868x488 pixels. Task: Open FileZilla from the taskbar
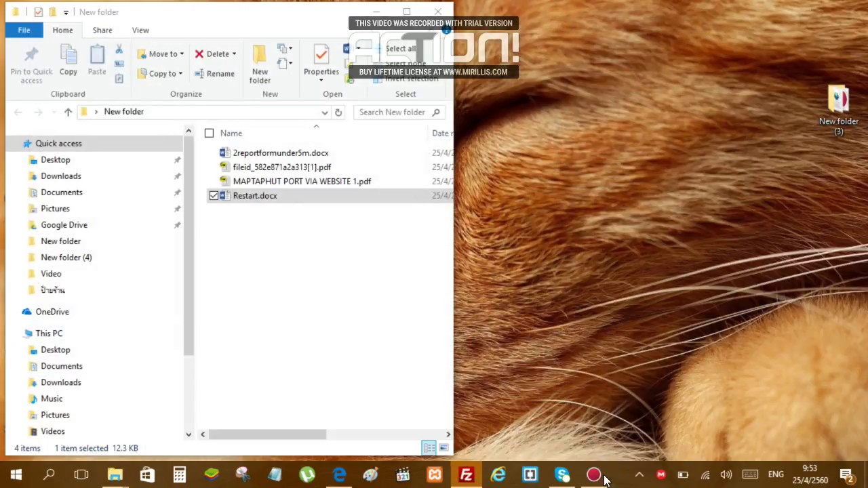[x=466, y=474]
